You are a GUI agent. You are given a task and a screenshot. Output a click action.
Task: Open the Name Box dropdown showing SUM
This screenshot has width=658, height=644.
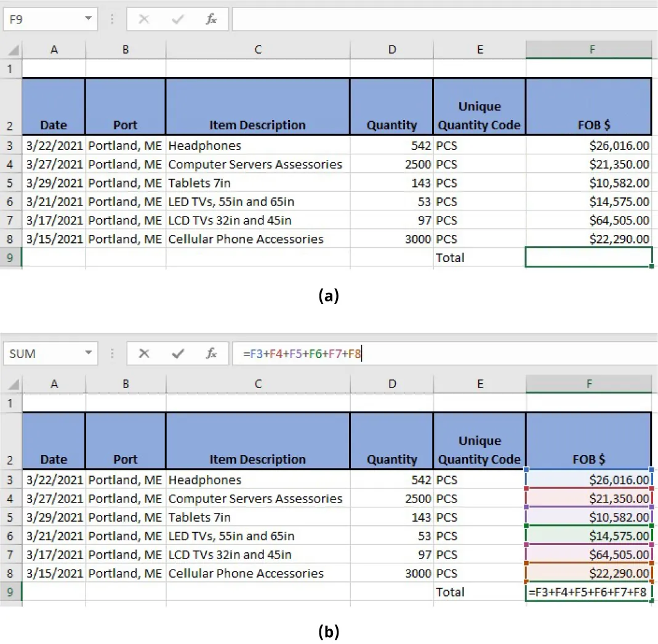[x=88, y=353]
